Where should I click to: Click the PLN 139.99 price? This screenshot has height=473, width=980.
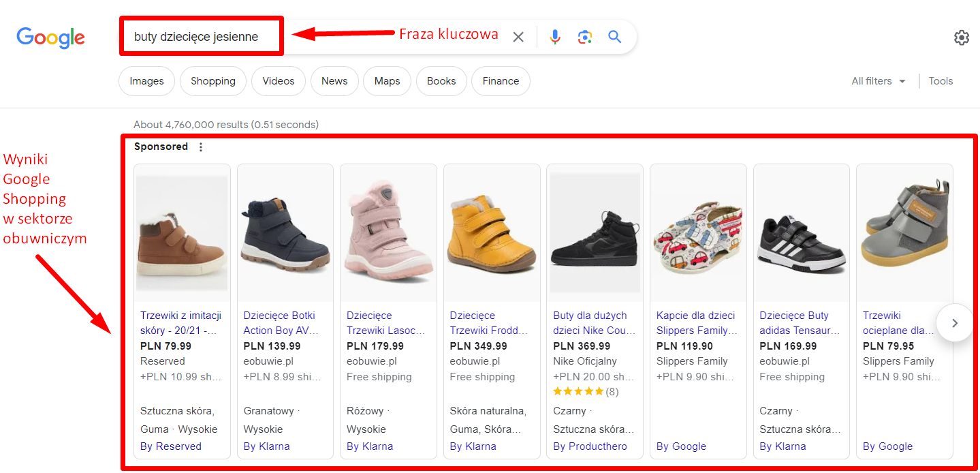(x=272, y=346)
